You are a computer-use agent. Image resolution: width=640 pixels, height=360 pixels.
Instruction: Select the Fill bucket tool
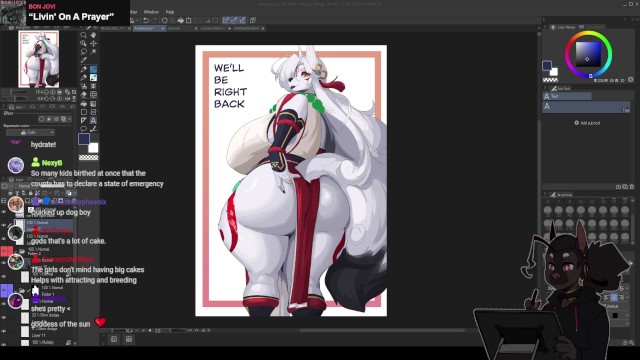[x=84, y=103]
